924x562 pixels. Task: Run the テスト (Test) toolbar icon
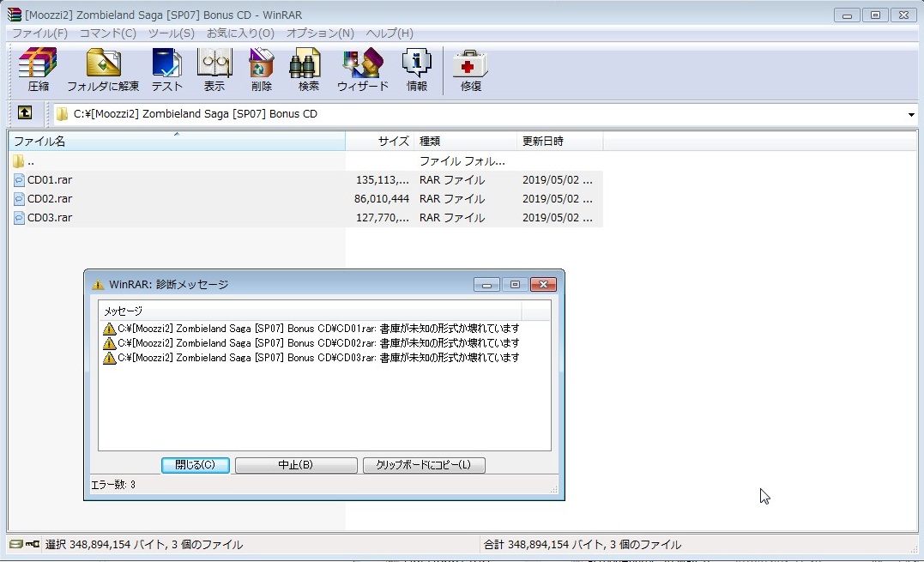(167, 69)
